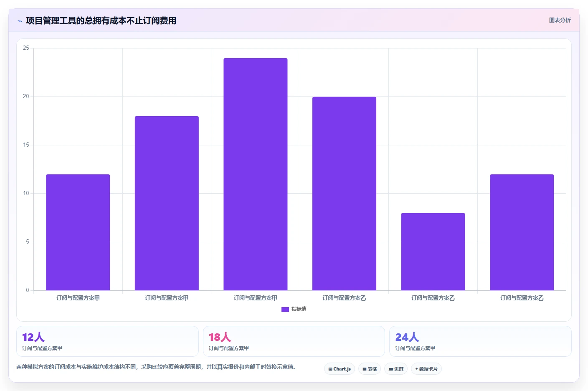Click the footnote starting 两种模拟方案的订阅成本
Image resolution: width=588 pixels, height=391 pixels.
[x=156, y=367]
